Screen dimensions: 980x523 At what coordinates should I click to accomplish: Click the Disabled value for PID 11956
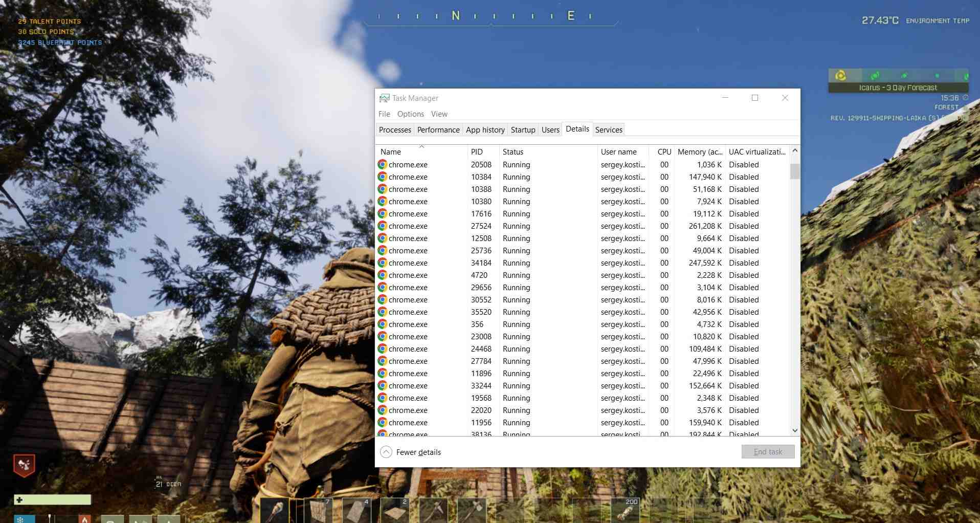point(744,422)
